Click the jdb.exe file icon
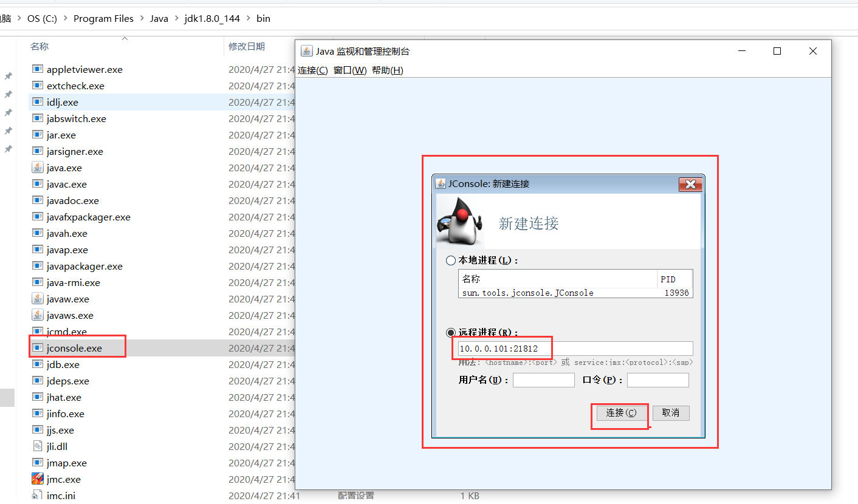 click(x=38, y=364)
